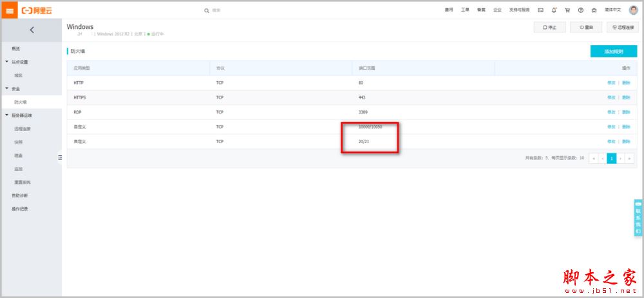Open the cloud shell terminal icon
The image size is (644, 298).
pos(540,10)
